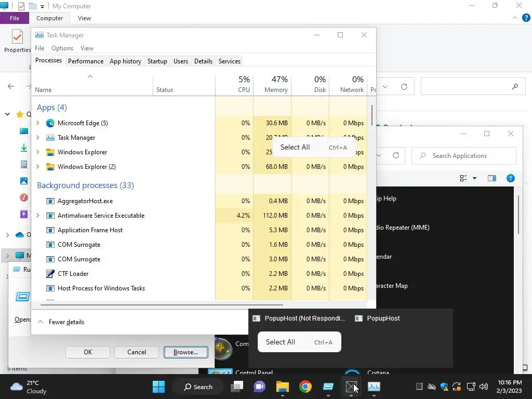The height and width of the screenshot is (399, 532).
Task: Expand the Task Manager process group
Action: click(37, 138)
